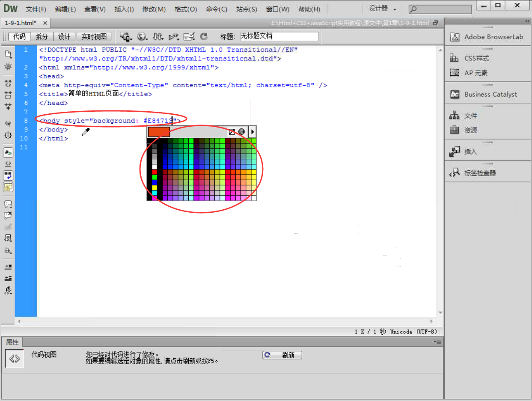The width and height of the screenshot is (532, 401).
Task: Click the Default Color strike-through icon
Action: (232, 132)
